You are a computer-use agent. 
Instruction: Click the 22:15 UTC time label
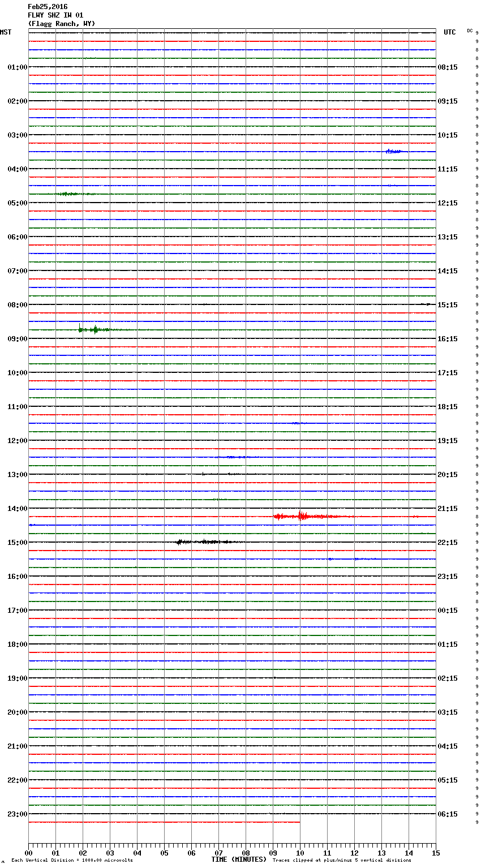click(x=448, y=543)
